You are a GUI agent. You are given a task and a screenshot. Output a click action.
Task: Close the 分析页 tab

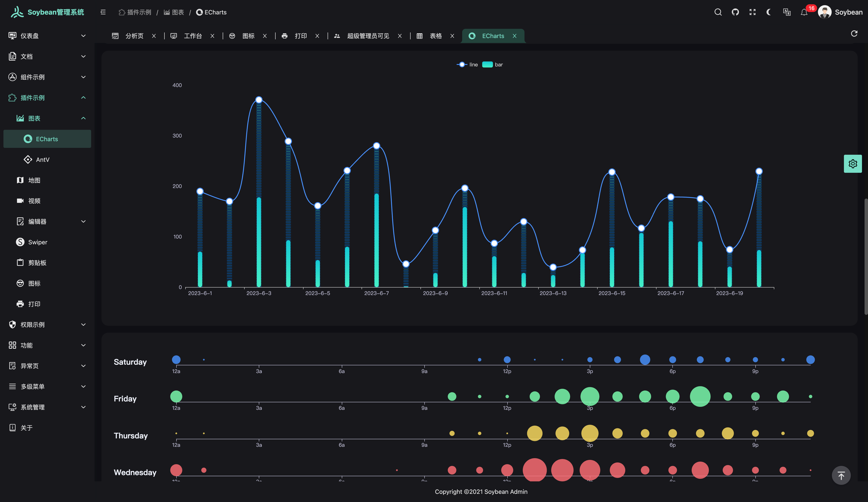click(x=154, y=36)
